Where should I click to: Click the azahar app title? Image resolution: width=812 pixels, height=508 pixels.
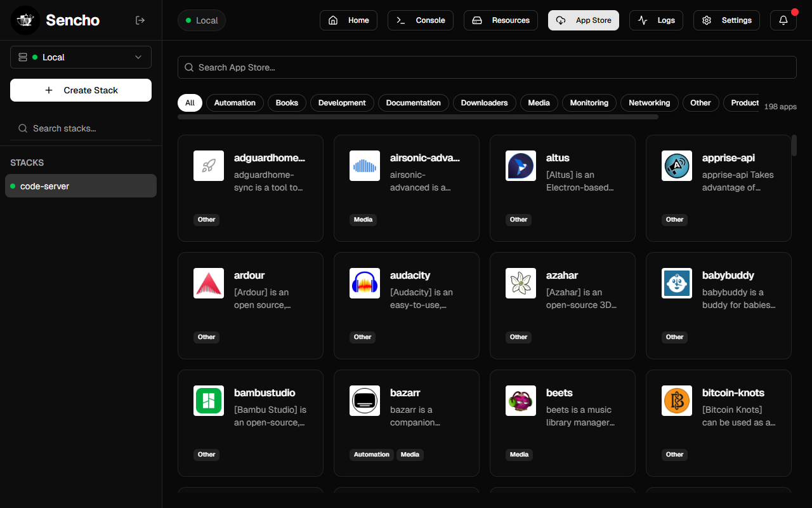[x=562, y=275]
